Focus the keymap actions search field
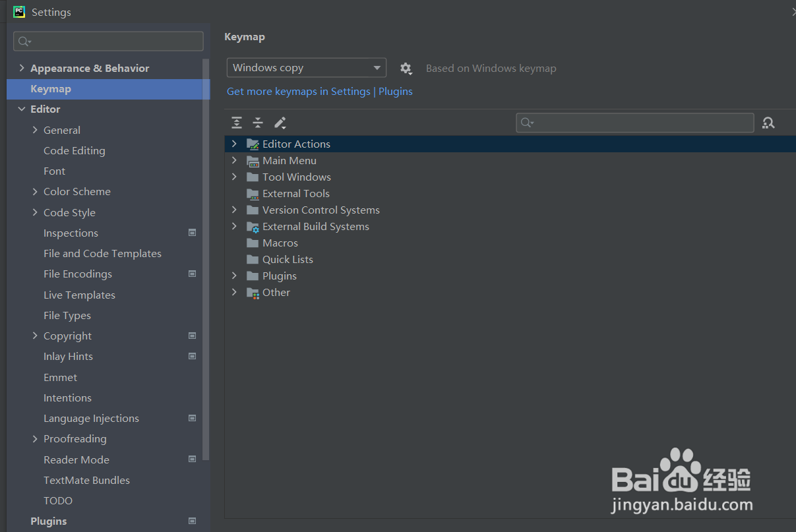Screen dimensions: 796x532 (x=635, y=123)
